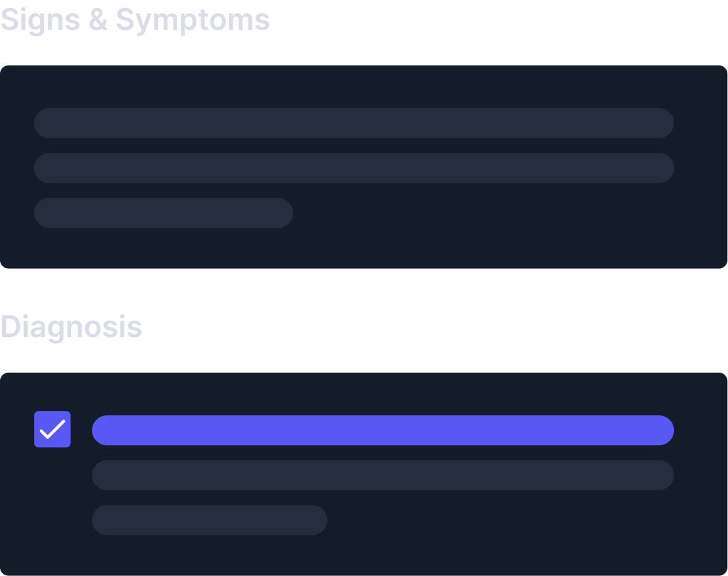
Task: Click the "Signs & Symptoms" heading
Action: pos(135,20)
